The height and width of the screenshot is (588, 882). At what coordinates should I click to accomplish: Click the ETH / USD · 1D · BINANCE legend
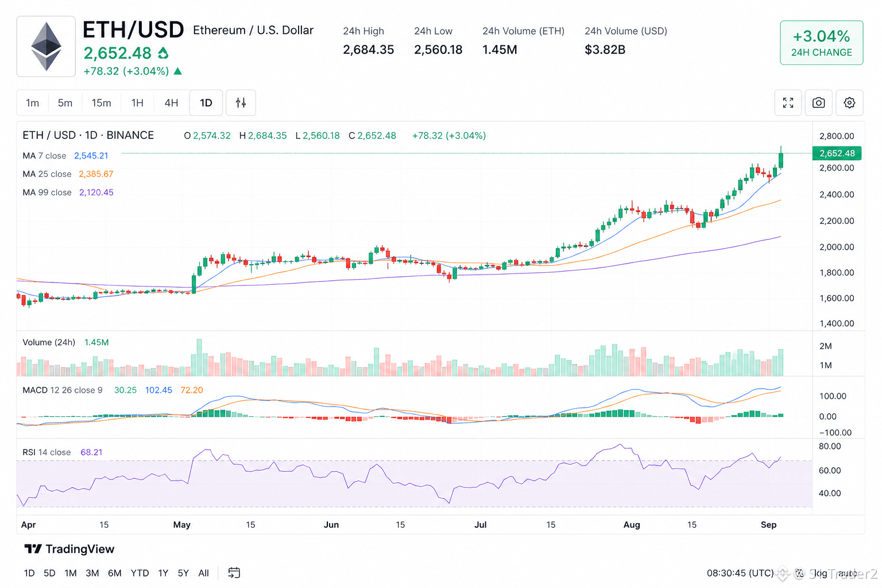click(x=88, y=135)
